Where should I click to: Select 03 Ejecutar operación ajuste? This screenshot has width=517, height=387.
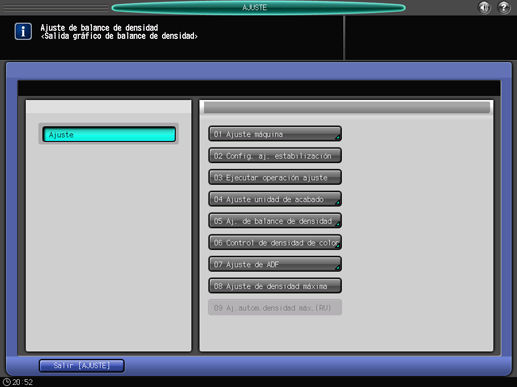click(x=275, y=177)
